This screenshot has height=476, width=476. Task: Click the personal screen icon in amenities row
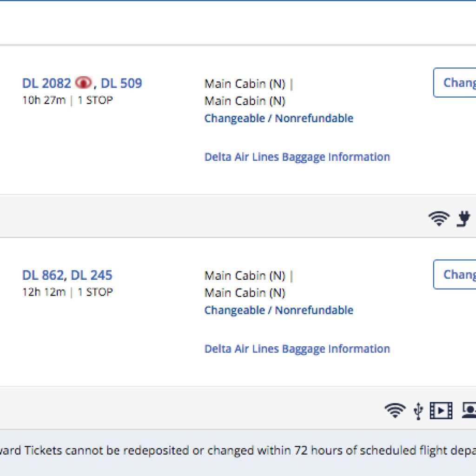469,410
